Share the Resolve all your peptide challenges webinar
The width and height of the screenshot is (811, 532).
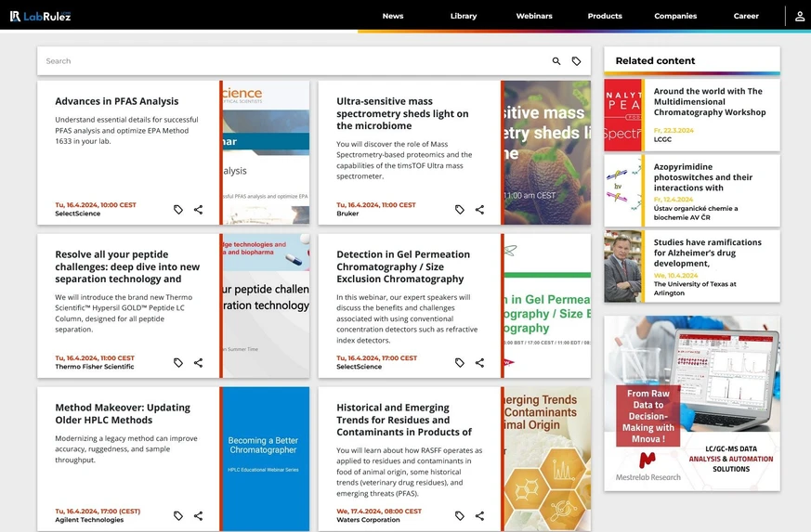[x=198, y=362]
